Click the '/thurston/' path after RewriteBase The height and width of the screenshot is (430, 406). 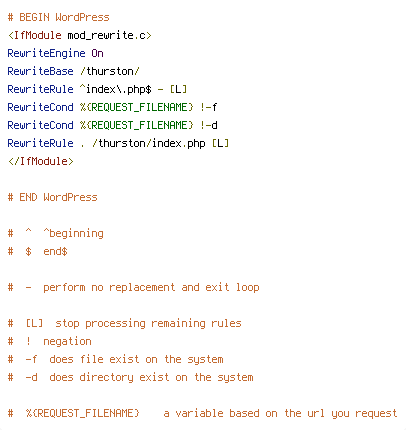pyautogui.click(x=110, y=71)
